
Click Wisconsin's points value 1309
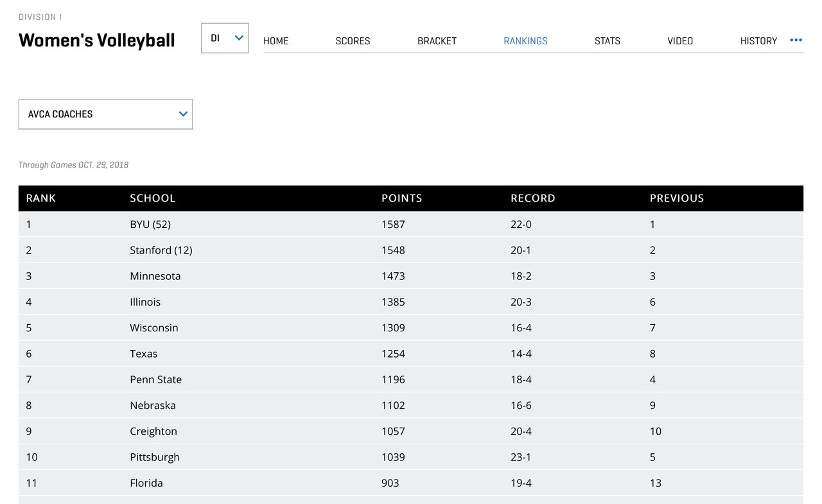(393, 327)
